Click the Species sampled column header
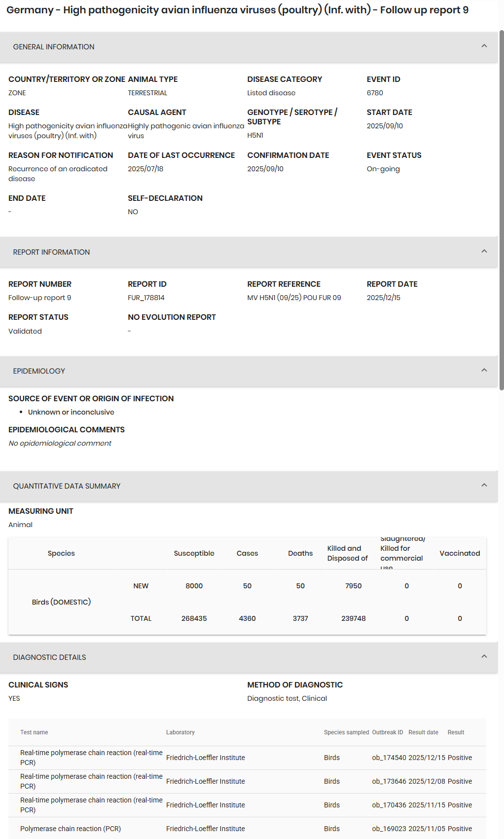504x839 pixels. pyautogui.click(x=346, y=732)
